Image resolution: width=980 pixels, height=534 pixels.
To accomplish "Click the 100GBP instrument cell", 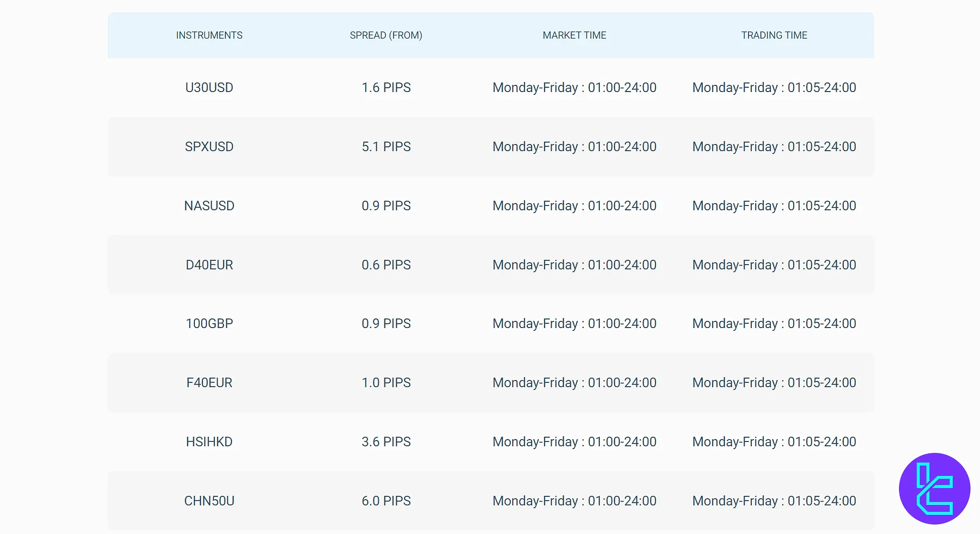I will [209, 324].
